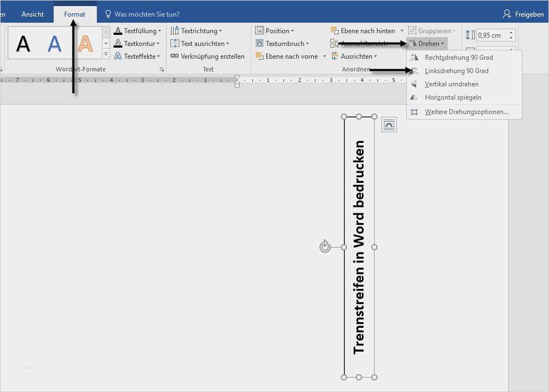Click the Verknüpfung erstellen link icon
Viewport: 549px width, 392px height.
click(174, 56)
